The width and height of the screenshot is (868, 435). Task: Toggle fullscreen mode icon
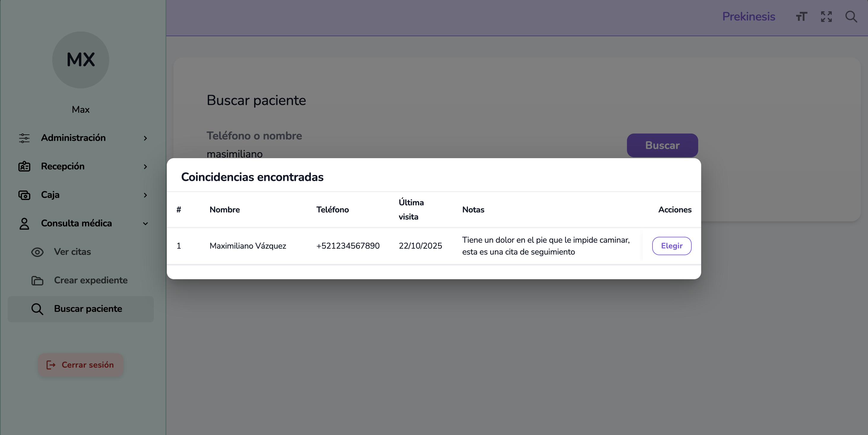point(826,17)
